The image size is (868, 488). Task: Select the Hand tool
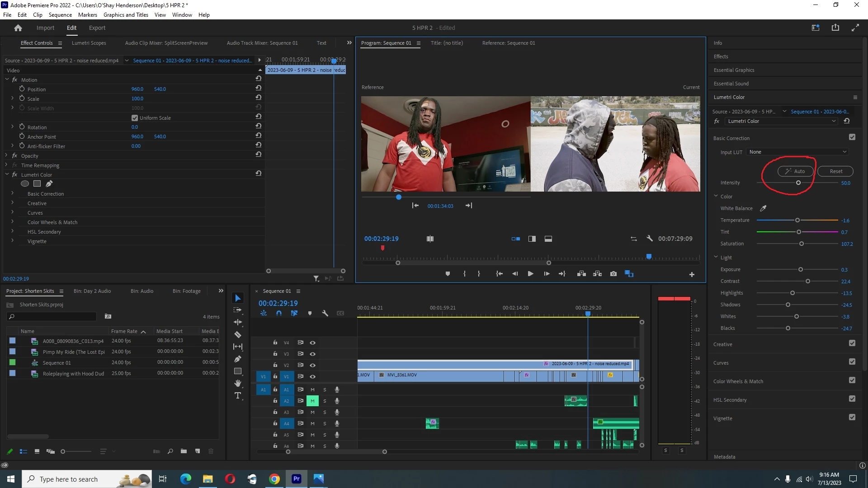point(238,384)
